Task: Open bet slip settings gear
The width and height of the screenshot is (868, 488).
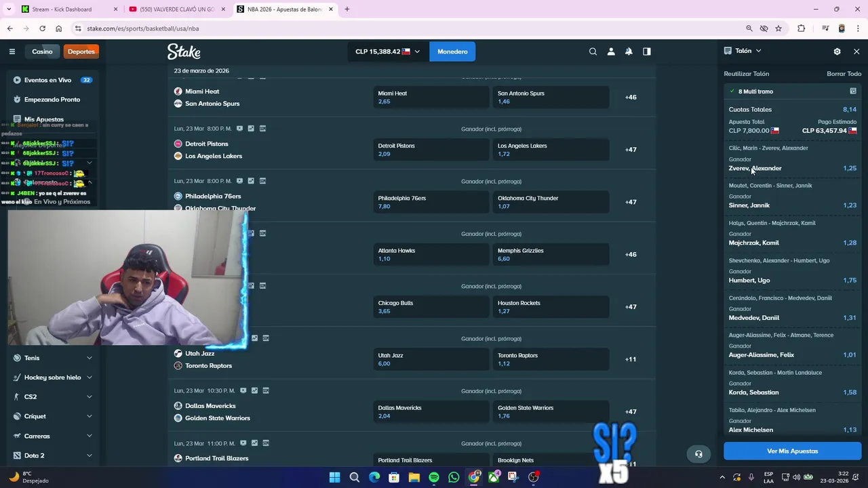Action: [837, 52]
